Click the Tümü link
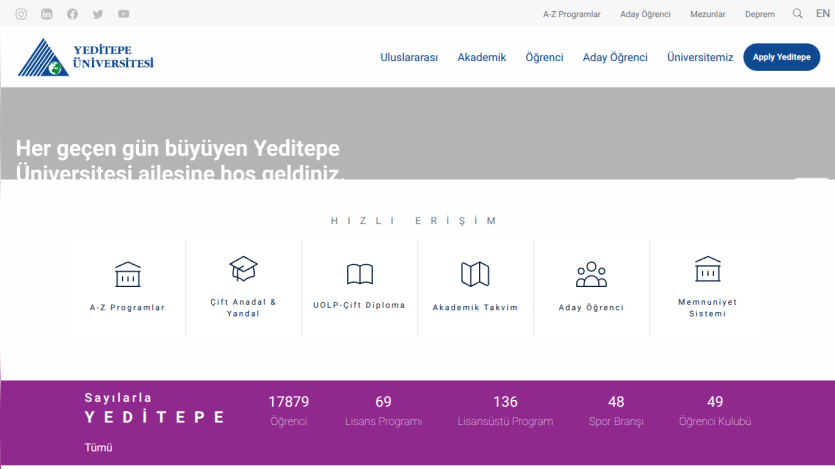This screenshot has width=835, height=469. (98, 448)
